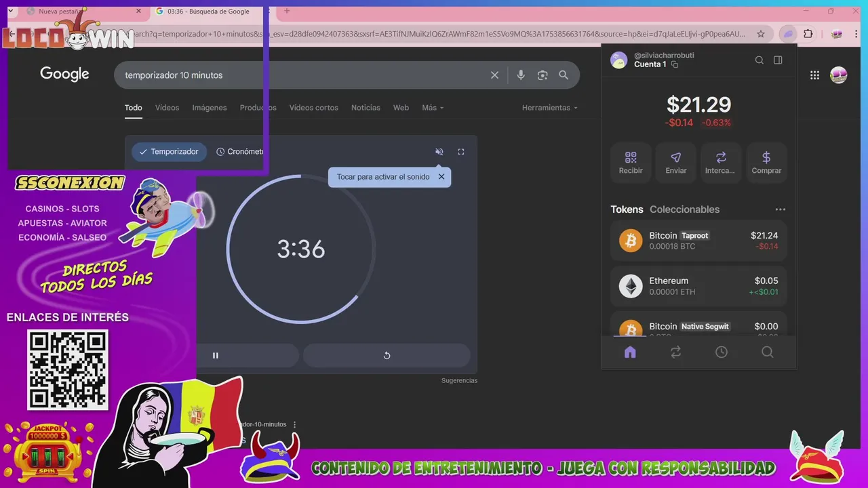Click the Sugerencias link below timer
Screen dimensions: 868x488
point(459,381)
